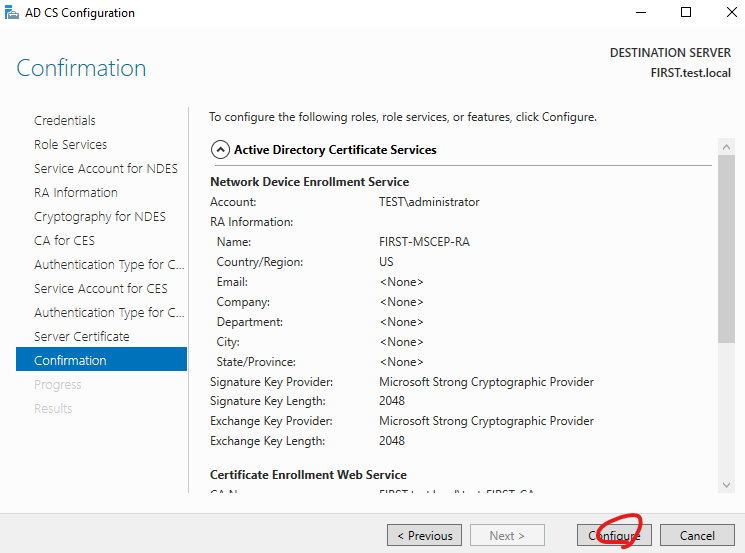Close the AD CS Configuration window
Image resolution: width=745 pixels, height=553 pixels.
point(732,12)
